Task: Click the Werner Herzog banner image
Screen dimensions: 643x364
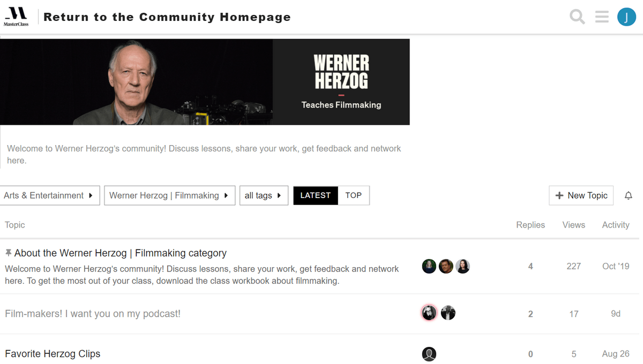Action: [x=205, y=82]
